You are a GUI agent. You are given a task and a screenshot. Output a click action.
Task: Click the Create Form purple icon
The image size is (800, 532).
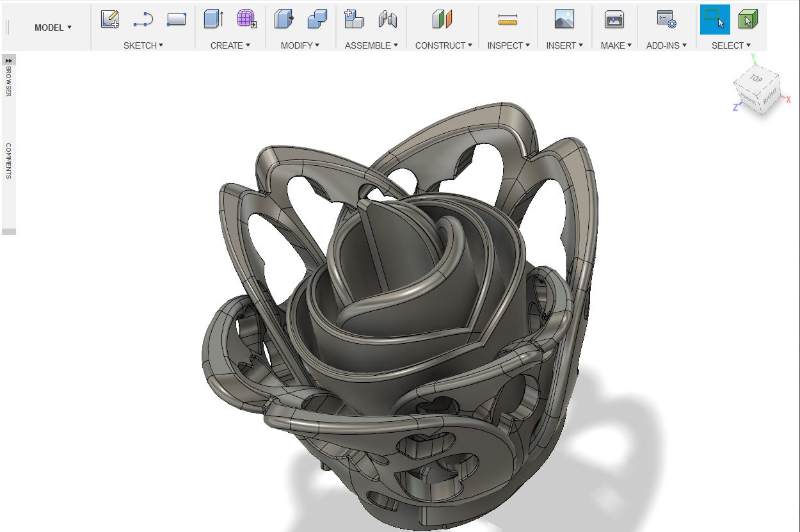point(246,20)
